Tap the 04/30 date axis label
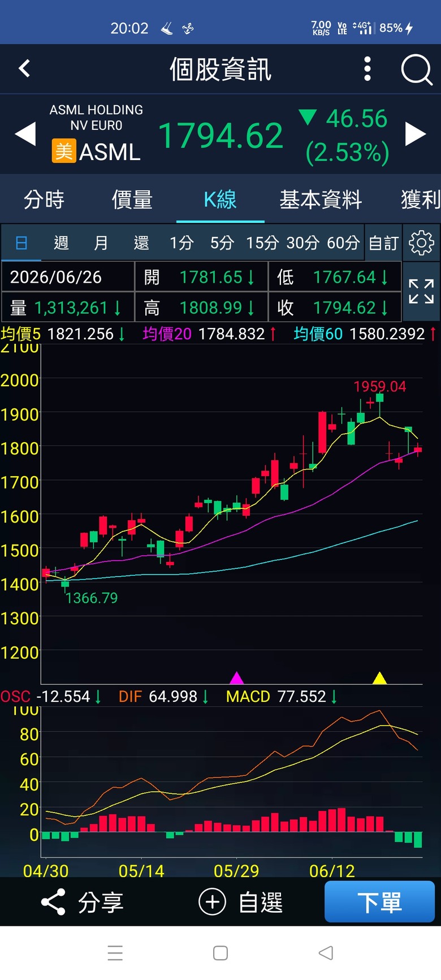 (x=46, y=871)
